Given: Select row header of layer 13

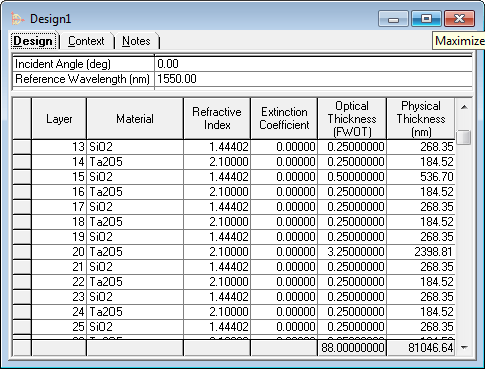Looking at the screenshot, I should [x=22, y=147].
